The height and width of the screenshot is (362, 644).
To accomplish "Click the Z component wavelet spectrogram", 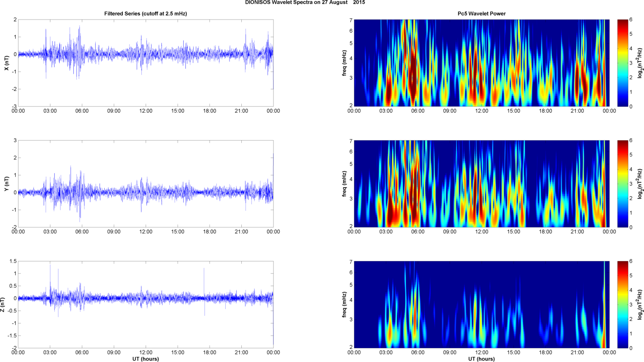I will click(481, 304).
